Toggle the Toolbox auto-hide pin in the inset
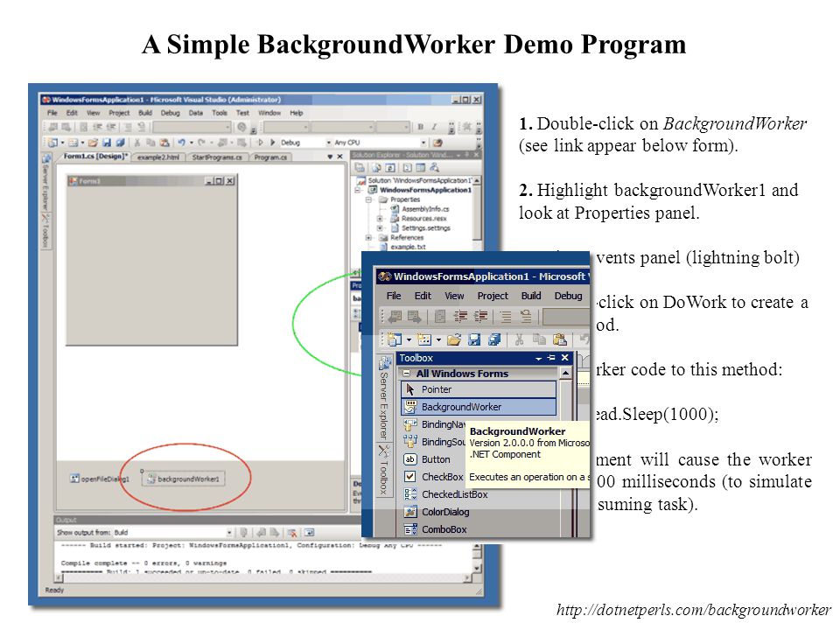 pos(551,358)
